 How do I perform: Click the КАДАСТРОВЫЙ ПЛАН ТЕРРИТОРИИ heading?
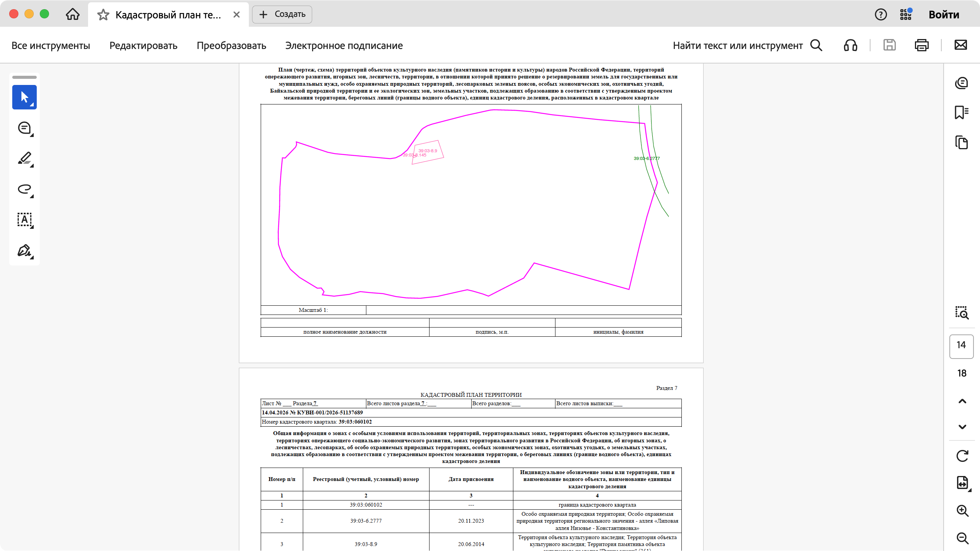click(471, 395)
